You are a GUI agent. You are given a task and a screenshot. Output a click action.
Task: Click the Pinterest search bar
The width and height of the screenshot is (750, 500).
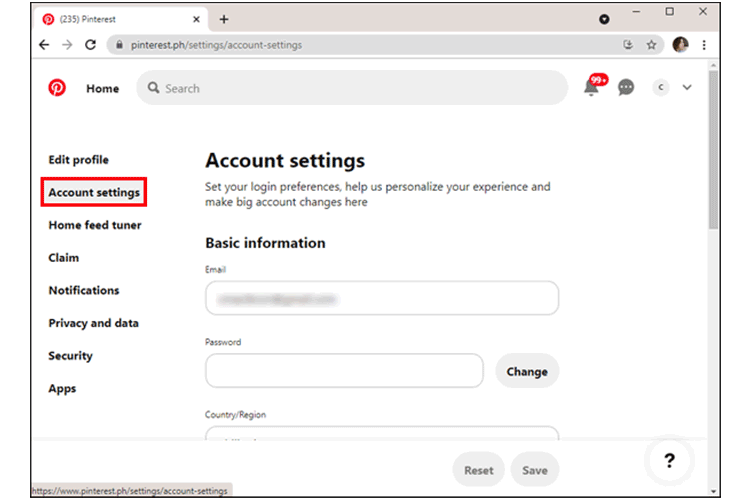352,88
